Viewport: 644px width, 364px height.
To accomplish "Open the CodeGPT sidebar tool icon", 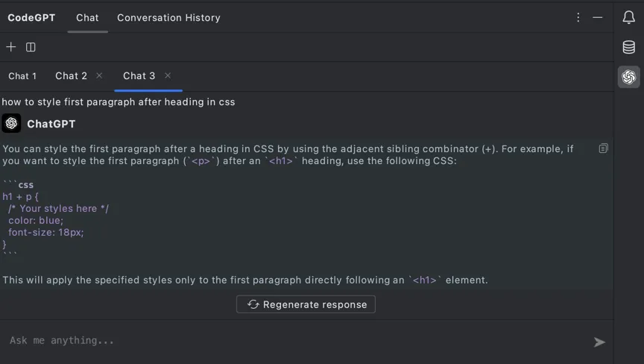I will 628,77.
